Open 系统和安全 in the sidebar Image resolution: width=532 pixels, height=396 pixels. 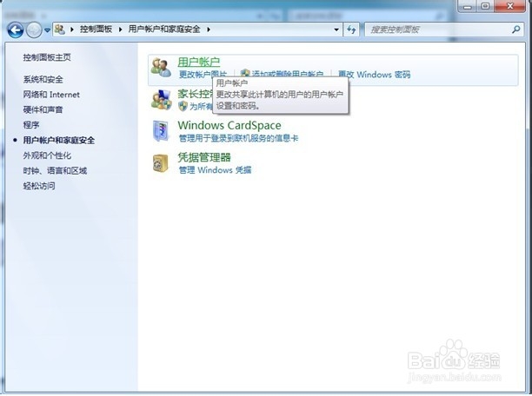click(x=43, y=79)
